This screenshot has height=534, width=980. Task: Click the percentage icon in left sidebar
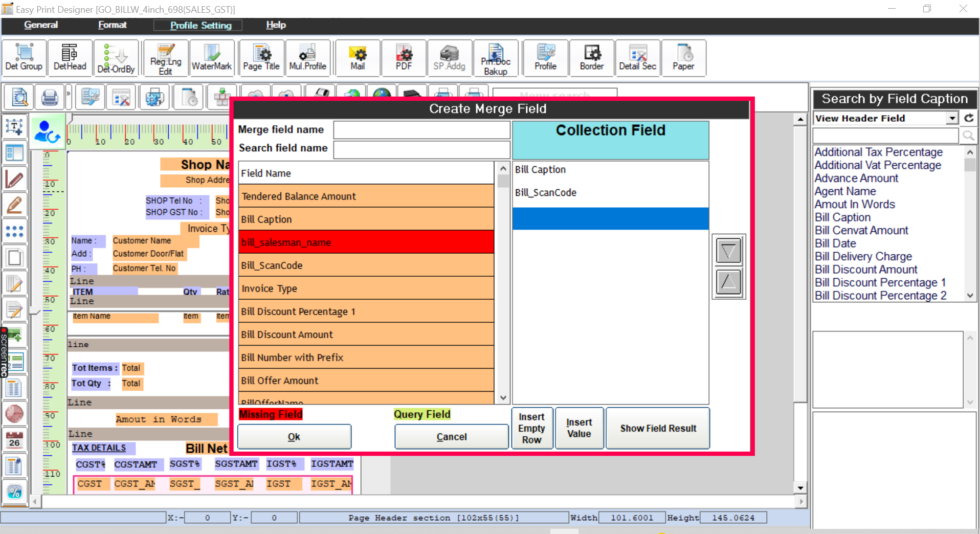(x=14, y=492)
